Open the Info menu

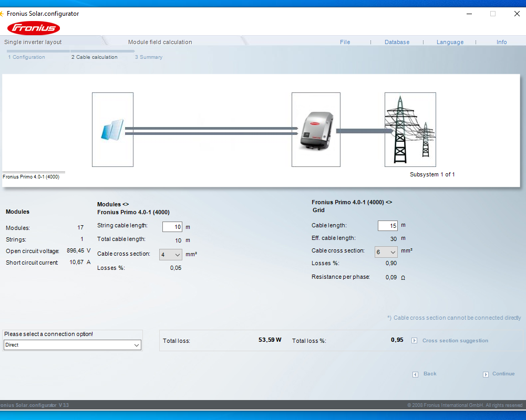(501, 42)
